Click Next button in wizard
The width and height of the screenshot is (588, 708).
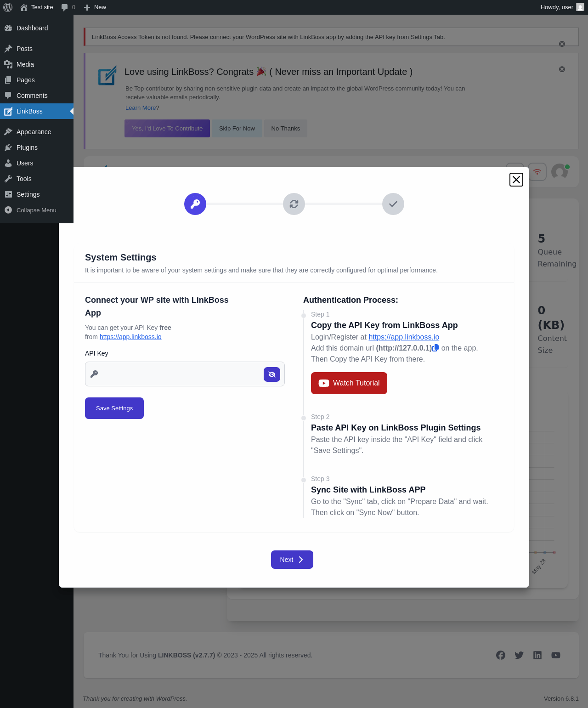pyautogui.click(x=292, y=560)
